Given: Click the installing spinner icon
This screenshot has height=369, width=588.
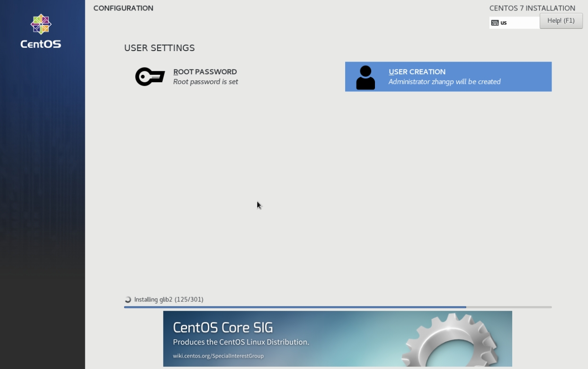Looking at the screenshot, I should coord(128,299).
